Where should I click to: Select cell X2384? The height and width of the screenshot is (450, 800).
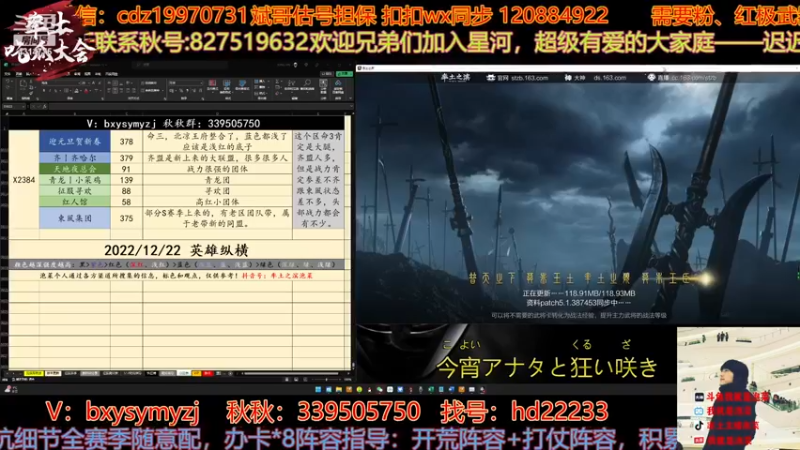pos(24,180)
